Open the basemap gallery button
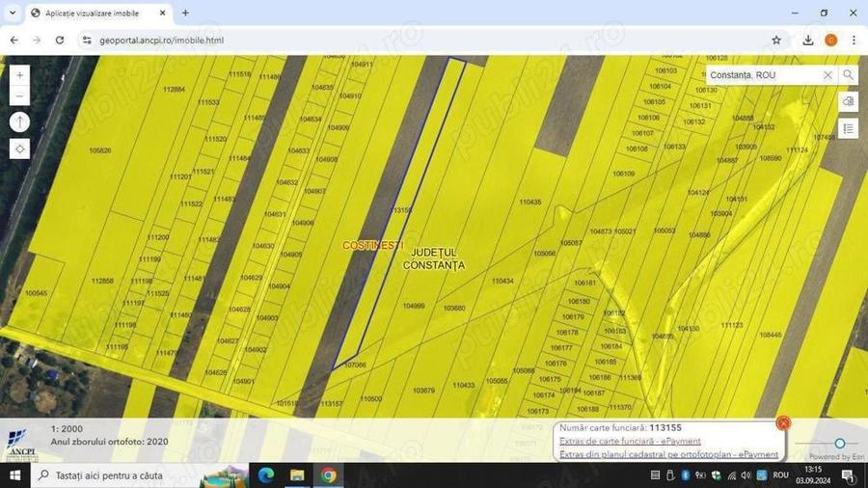This screenshot has width=868, height=488. click(x=848, y=101)
